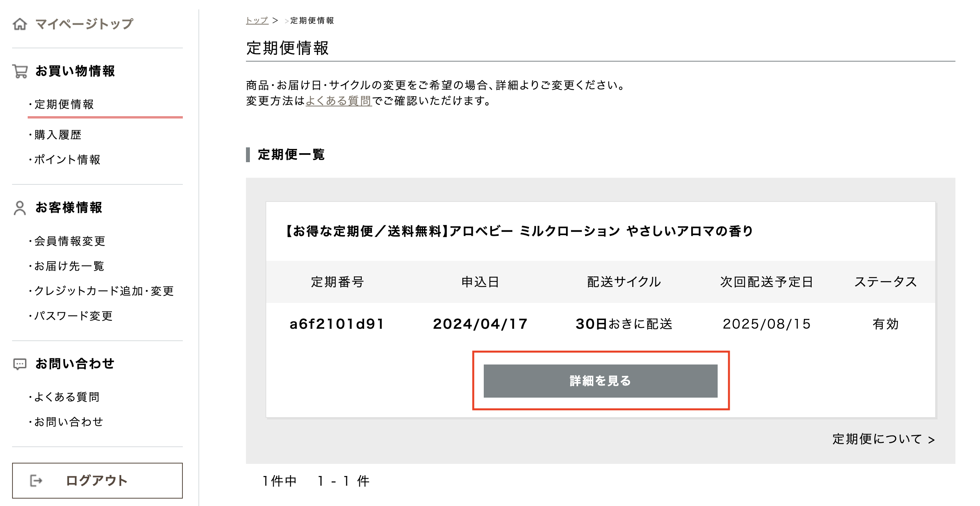
Task: Follow the トップ breadcrumb link
Action: coord(257,20)
